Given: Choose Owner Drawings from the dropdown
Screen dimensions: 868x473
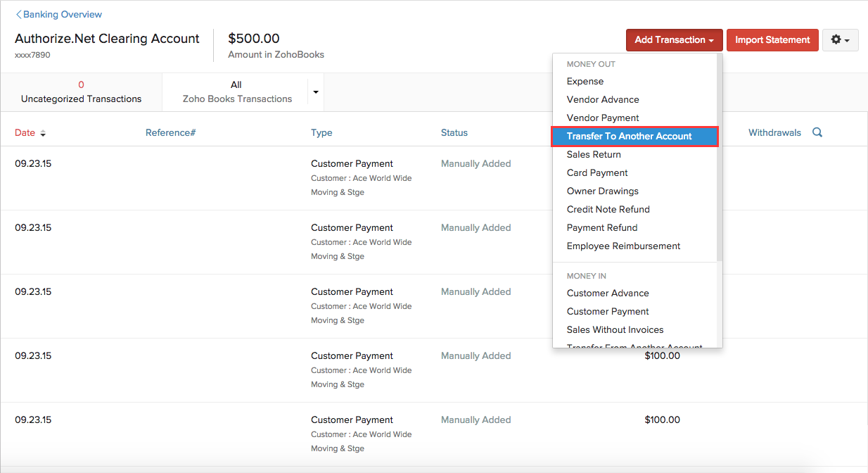Looking at the screenshot, I should point(602,191).
